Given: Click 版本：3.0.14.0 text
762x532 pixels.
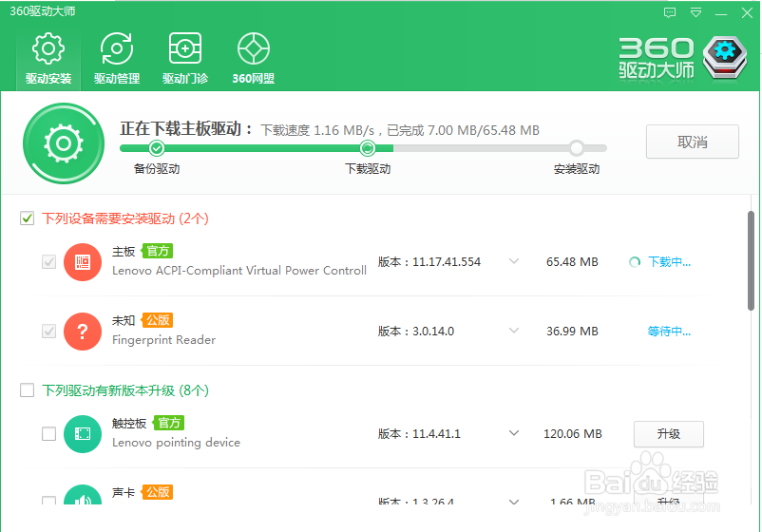Looking at the screenshot, I should coord(416,332).
